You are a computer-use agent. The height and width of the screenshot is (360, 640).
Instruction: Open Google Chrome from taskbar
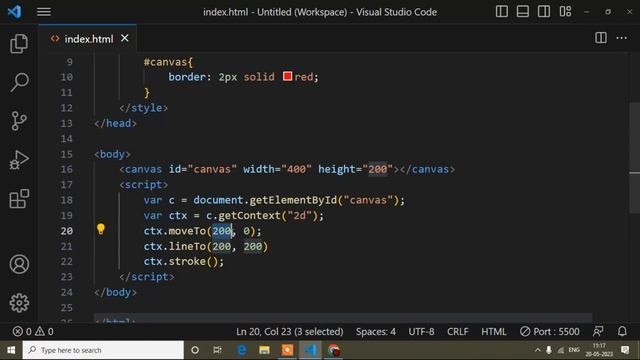coord(333,350)
